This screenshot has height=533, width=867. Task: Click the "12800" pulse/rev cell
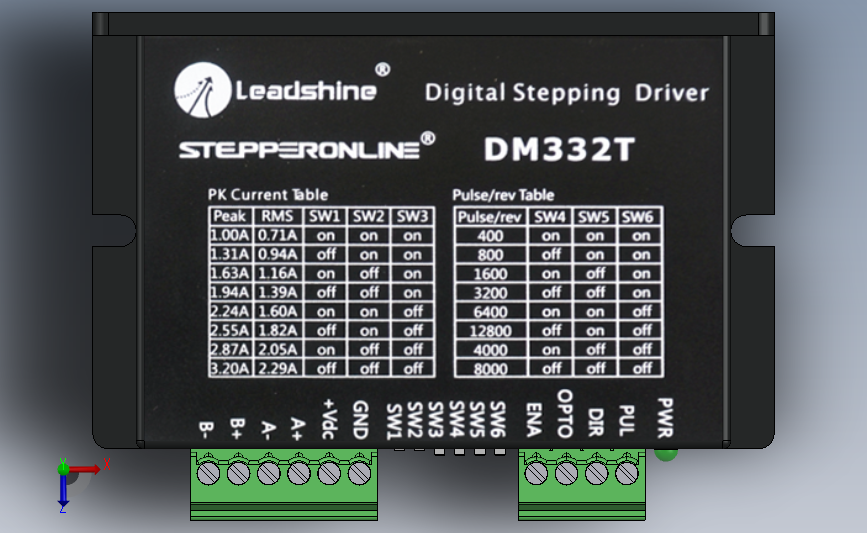tap(490, 331)
